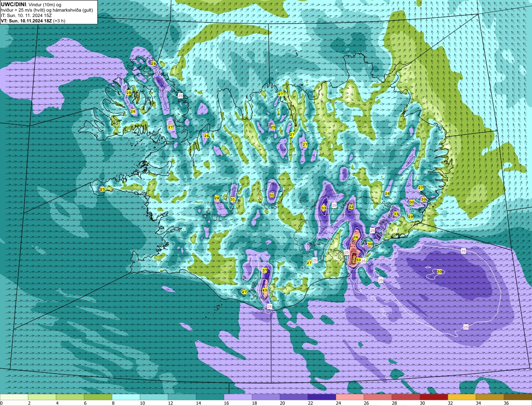Select the '8' tick label on the color scale
The height and width of the screenshot is (406, 532).
(x=113, y=403)
